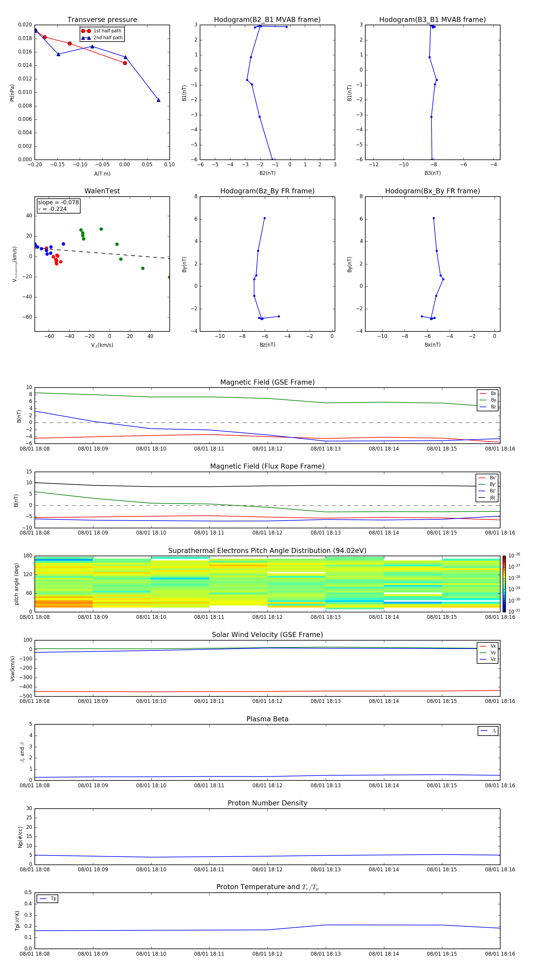The image size is (535, 980).
Task: Click the "Magnetic Field (Flux Rope Frame)" title
Action: pos(267,467)
